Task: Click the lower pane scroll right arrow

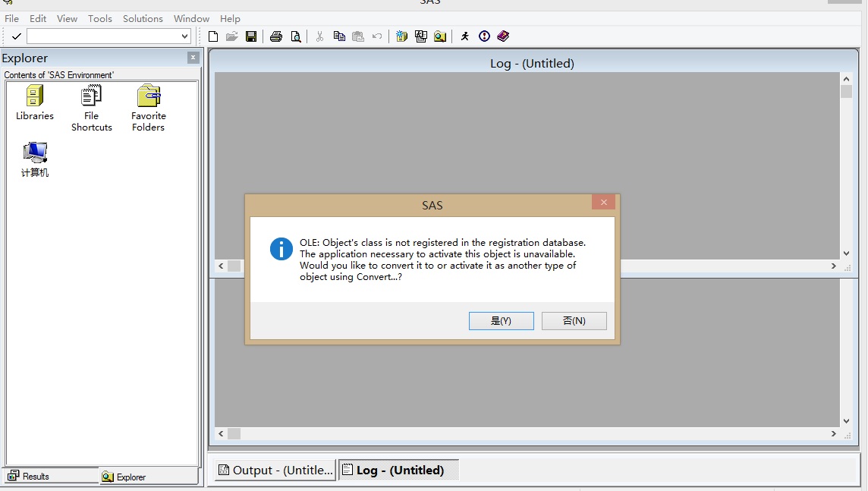Action: (x=834, y=433)
